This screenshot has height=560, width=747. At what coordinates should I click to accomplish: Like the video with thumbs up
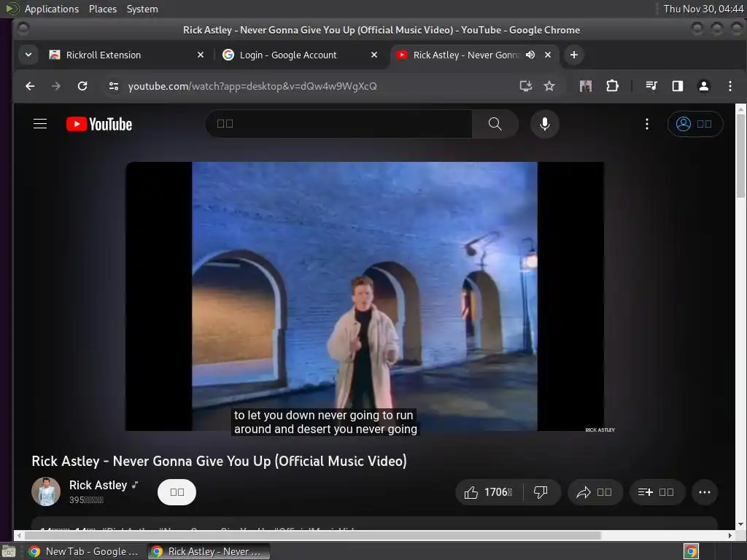[489, 492]
